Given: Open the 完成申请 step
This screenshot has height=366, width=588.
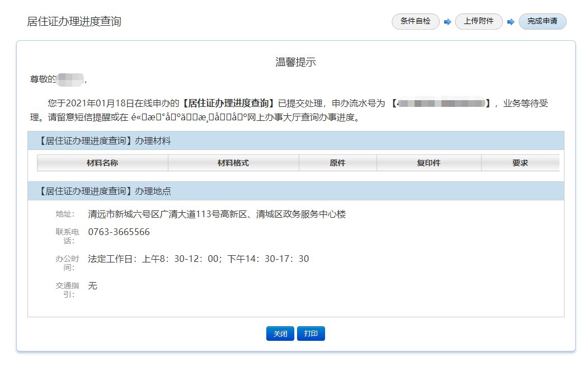Looking at the screenshot, I should pos(542,22).
